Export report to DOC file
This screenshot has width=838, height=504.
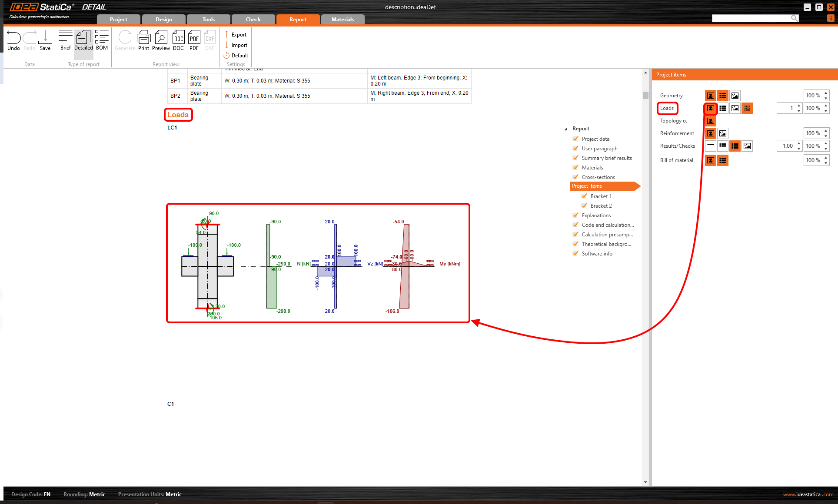(178, 40)
